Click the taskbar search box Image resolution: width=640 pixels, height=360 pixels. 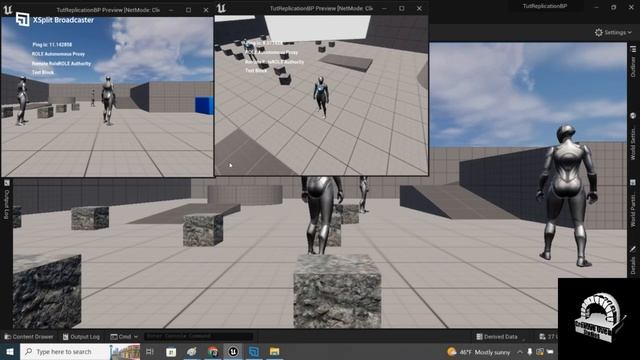pyautogui.click(x=80, y=351)
